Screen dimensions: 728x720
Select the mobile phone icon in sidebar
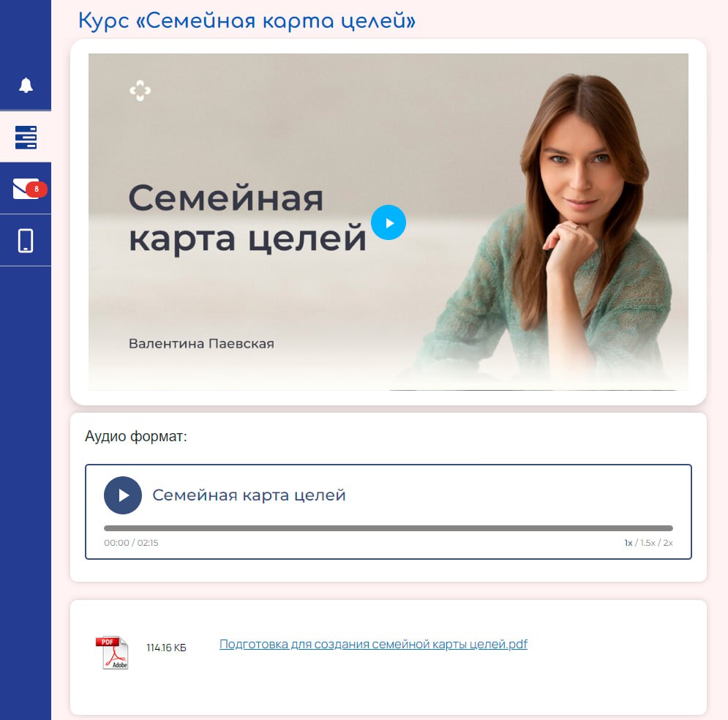[x=26, y=241]
